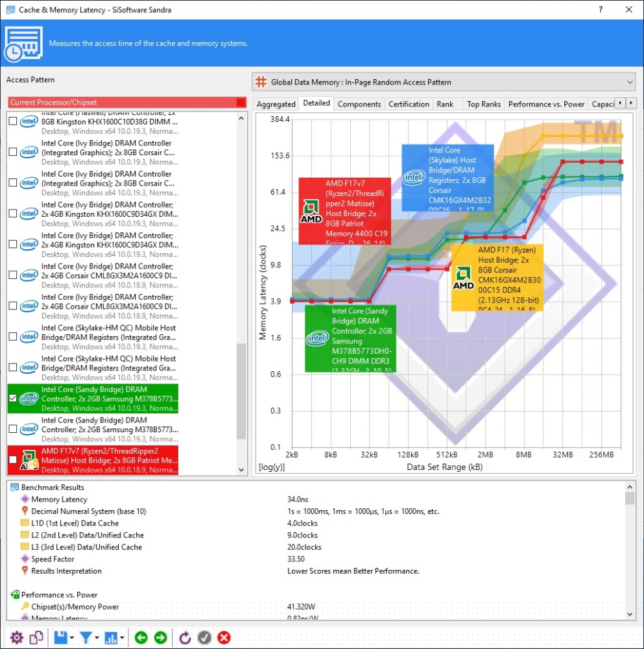Click the yellow icon beside L1D Data Cache
Image resolution: width=644 pixels, height=649 pixels.
[25, 522]
